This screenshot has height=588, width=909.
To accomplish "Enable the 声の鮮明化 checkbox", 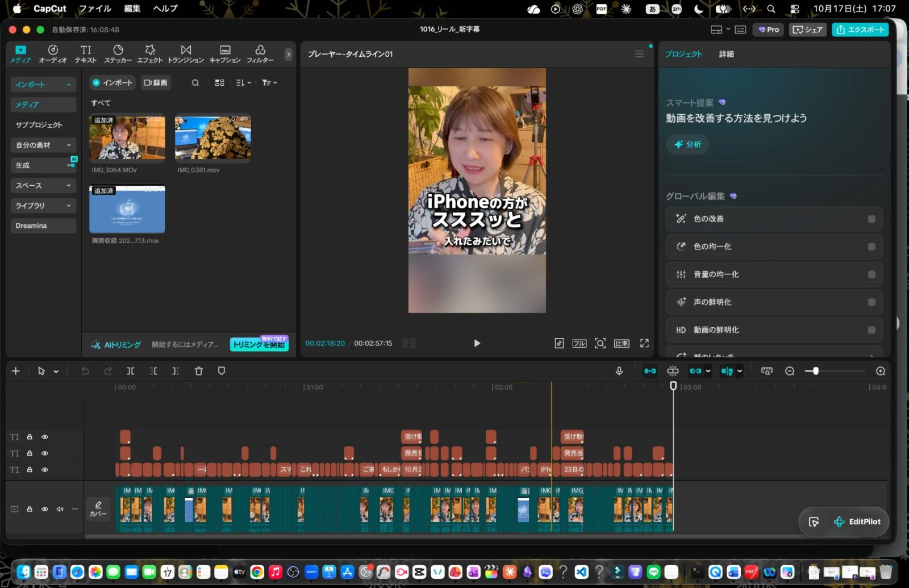I will click(872, 302).
